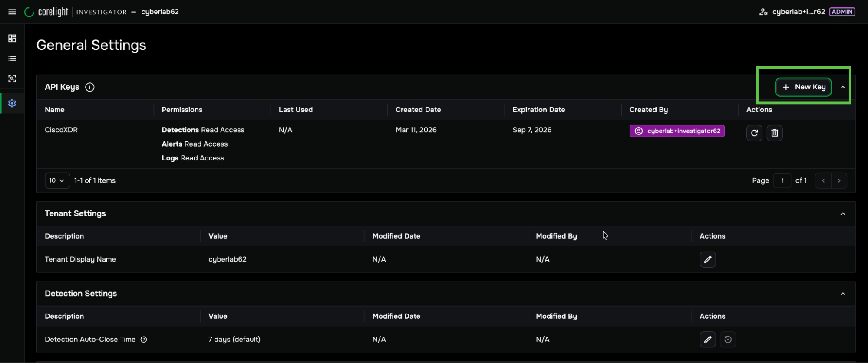The width and height of the screenshot is (868, 363).
Task: Select the settings gear in sidebar
Action: point(12,103)
